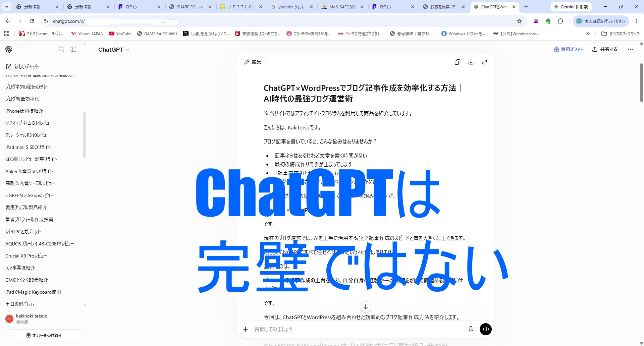The height and width of the screenshot is (346, 644).
Task: Open the kakinoki tetsuo account menu
Action: click(x=43, y=319)
